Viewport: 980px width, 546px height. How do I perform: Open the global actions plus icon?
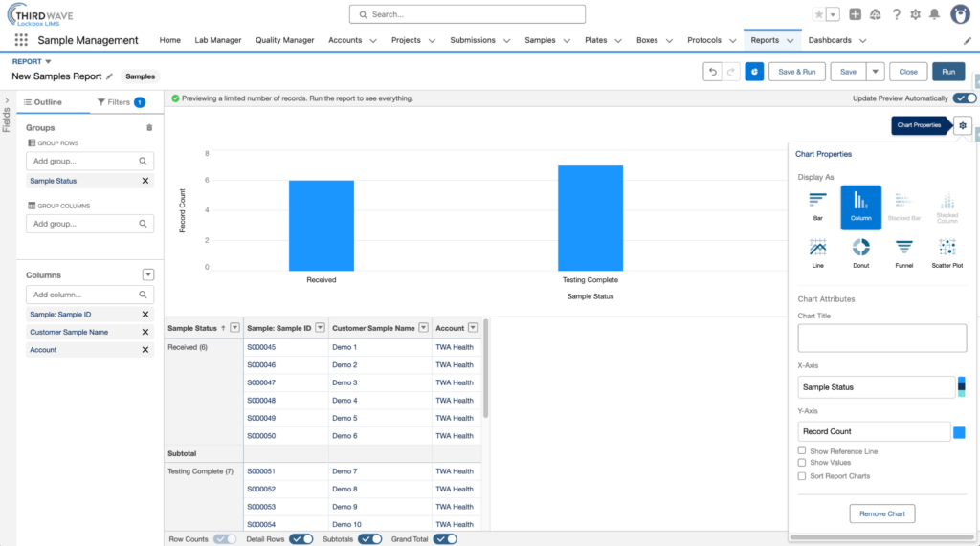tap(855, 14)
